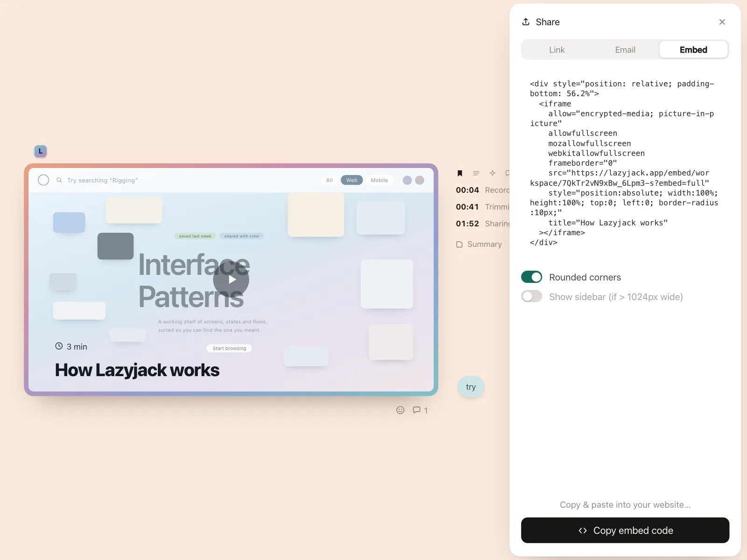This screenshot has height=560, width=747.
Task: Open the Summary section
Action: 479,244
